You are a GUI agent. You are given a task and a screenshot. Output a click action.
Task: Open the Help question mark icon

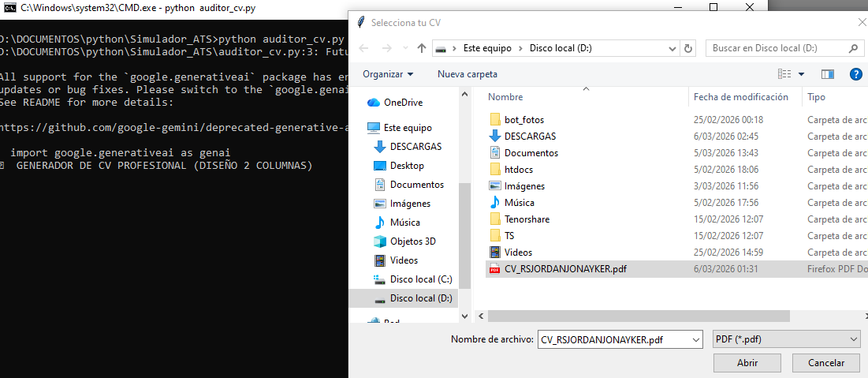855,74
